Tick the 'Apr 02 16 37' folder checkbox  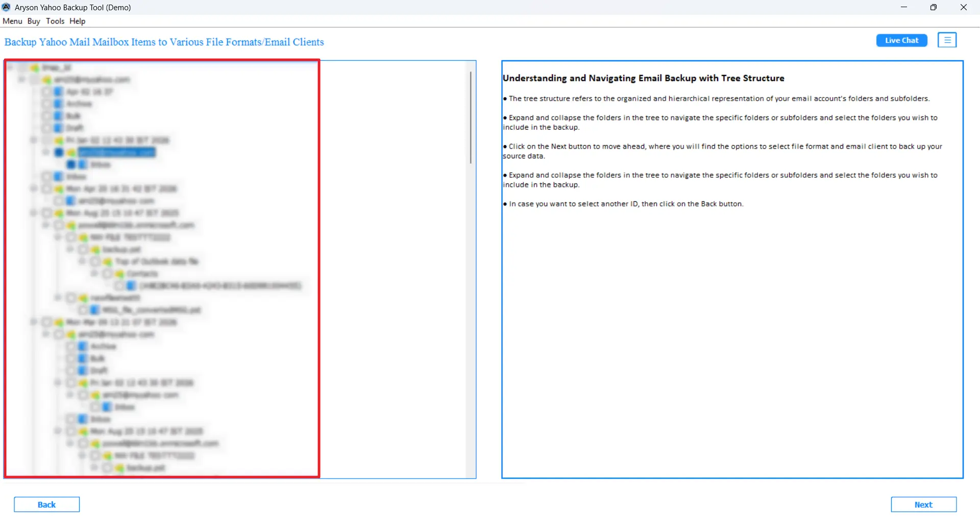coord(46,91)
